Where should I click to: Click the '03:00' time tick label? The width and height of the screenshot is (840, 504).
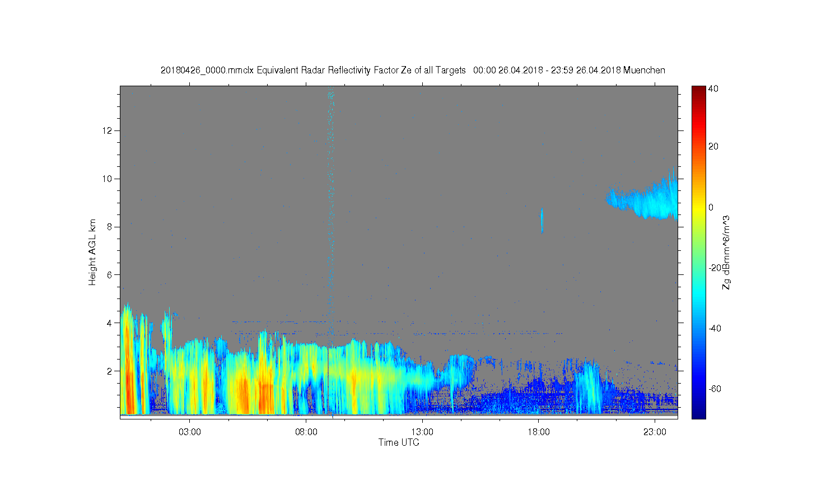[x=190, y=432]
